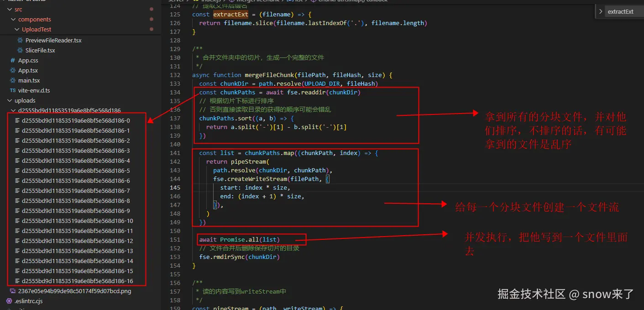Screen dimensions: 644x310
Task: Click the TS icon of vite-env.d.ts
Action: pyautogui.click(x=13, y=90)
